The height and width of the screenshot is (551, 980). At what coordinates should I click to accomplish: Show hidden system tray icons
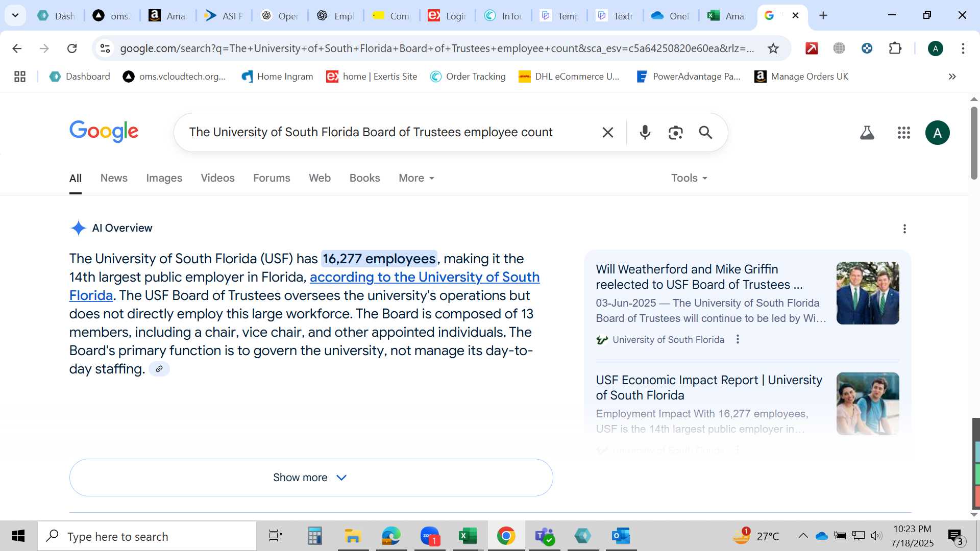coord(803,536)
